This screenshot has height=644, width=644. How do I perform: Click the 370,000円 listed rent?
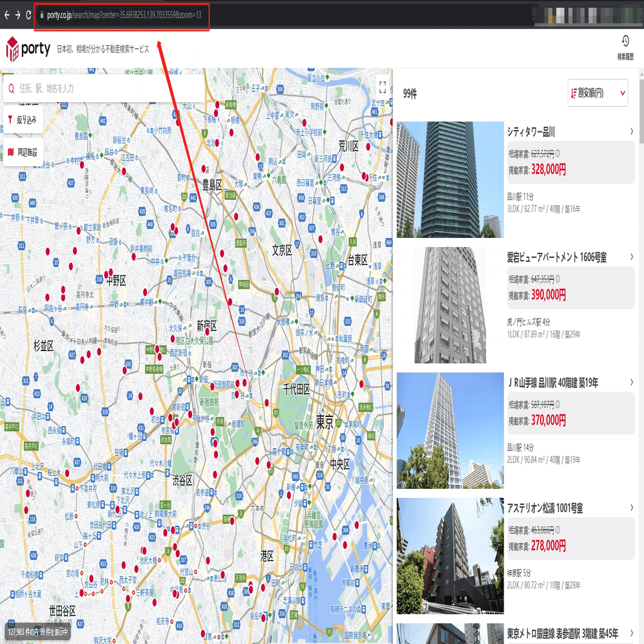548,420
